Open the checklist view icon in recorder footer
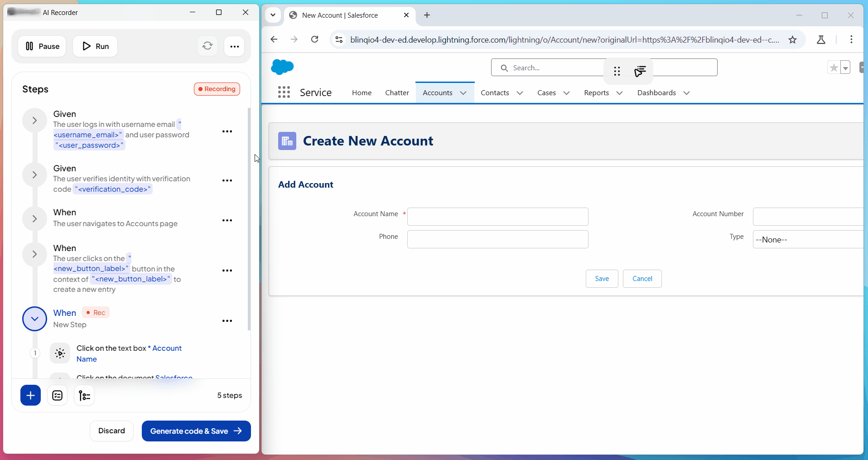The height and width of the screenshot is (460, 868). [57, 396]
